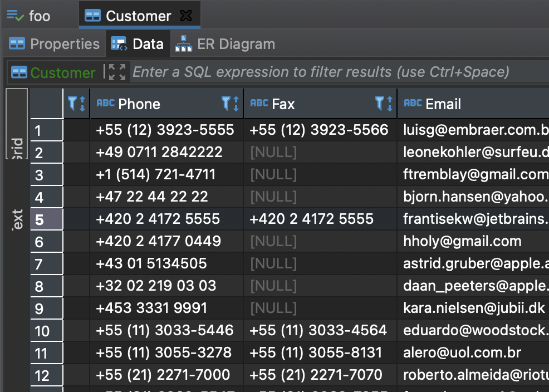This screenshot has height=392, width=549.
Task: Select fax cell +55 (12) 3923-5566
Action: 320,130
